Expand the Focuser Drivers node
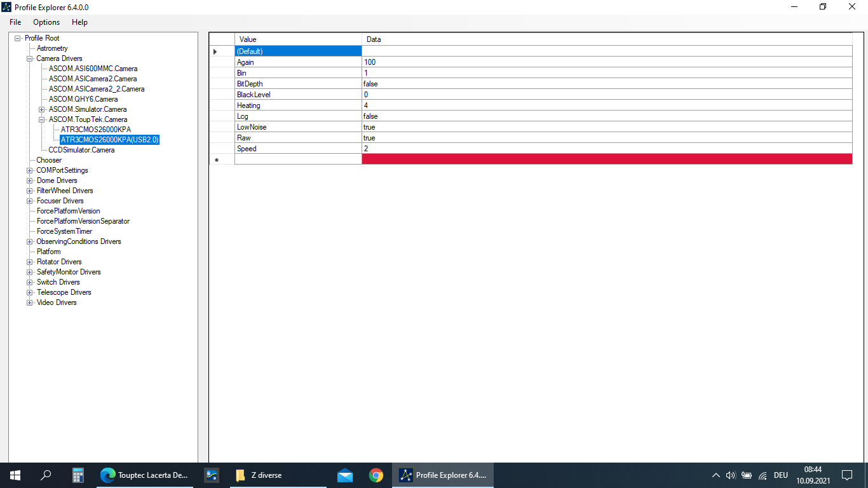The height and width of the screenshot is (488, 868). coord(30,201)
